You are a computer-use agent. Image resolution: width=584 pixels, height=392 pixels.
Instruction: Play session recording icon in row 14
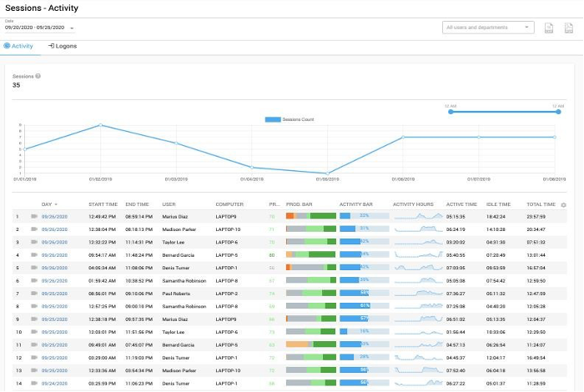(x=34, y=383)
